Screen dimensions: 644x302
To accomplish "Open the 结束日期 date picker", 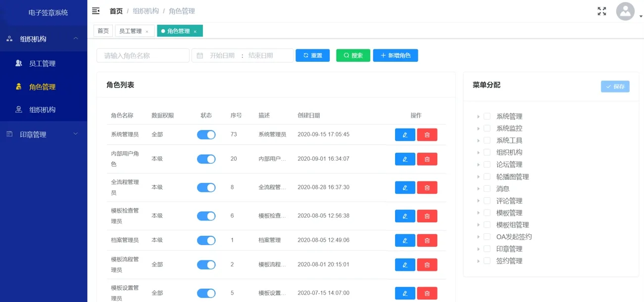I will (261, 55).
